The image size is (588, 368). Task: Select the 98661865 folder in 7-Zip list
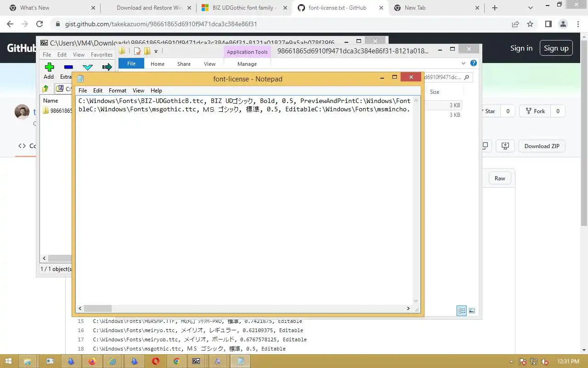[57, 110]
